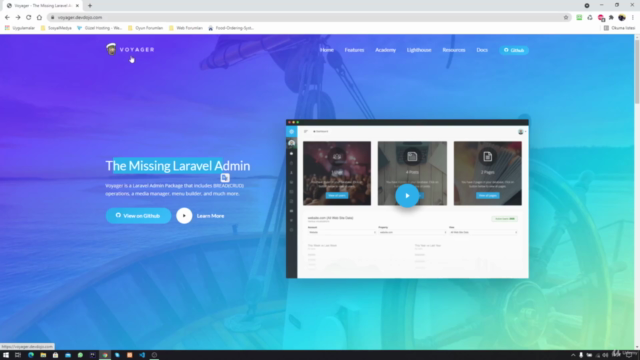The width and height of the screenshot is (640, 360).
Task: Click the users card in the dashboard preview
Action: (337, 173)
